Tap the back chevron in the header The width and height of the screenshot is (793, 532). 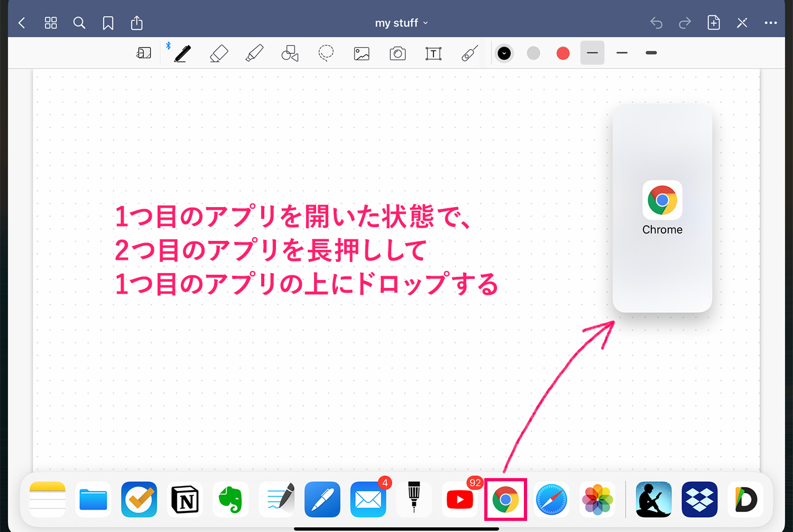(x=22, y=23)
